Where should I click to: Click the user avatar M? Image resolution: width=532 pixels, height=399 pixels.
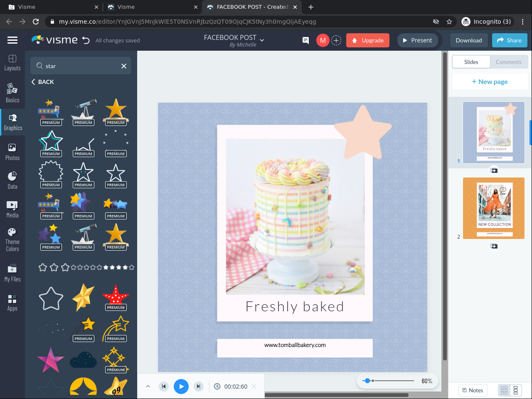coord(323,40)
